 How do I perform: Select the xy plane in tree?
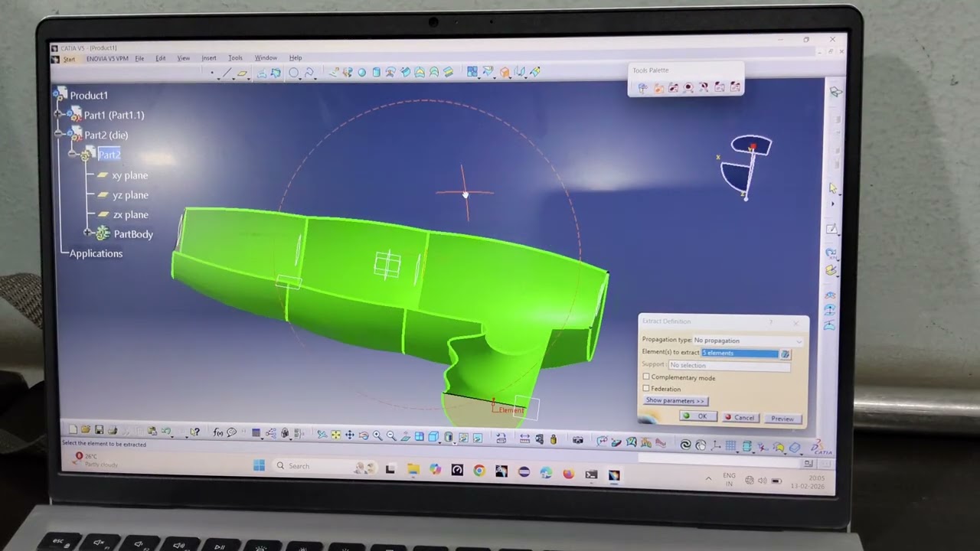[x=129, y=175]
